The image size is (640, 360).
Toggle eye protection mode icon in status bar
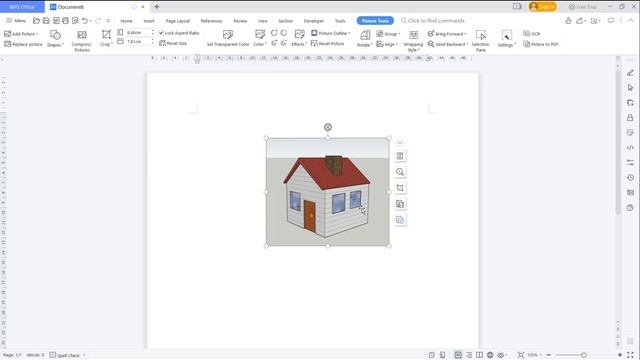(501, 355)
